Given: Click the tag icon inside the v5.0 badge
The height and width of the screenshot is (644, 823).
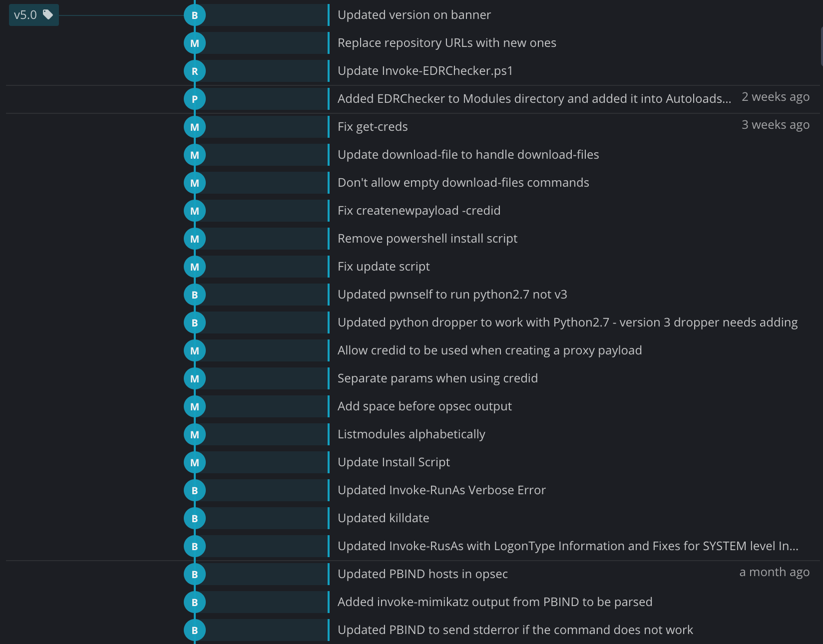Looking at the screenshot, I should (x=47, y=15).
